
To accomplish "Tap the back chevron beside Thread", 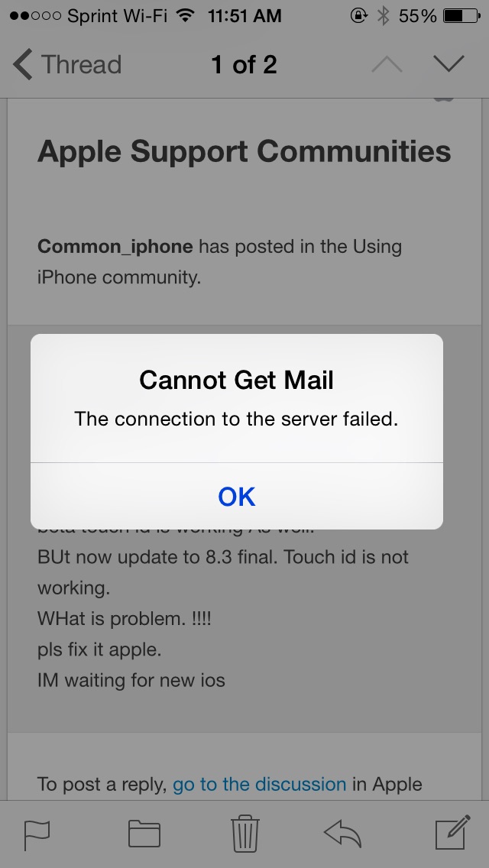I will (x=23, y=64).
